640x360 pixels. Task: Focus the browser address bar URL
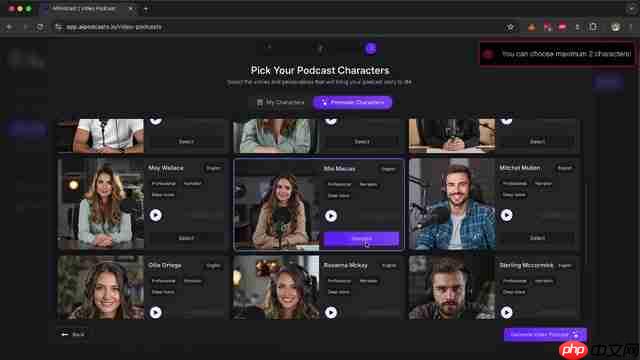(x=114, y=27)
